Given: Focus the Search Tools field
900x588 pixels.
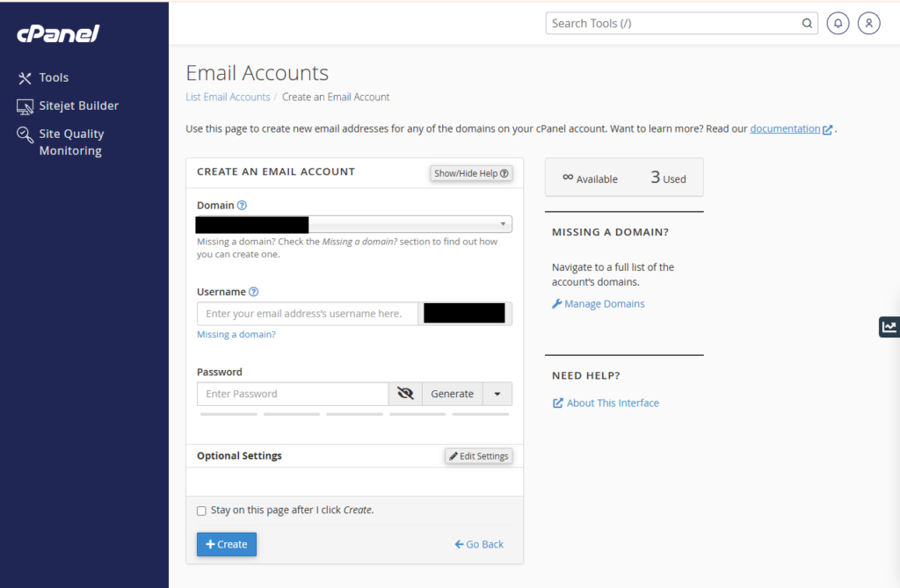Looking at the screenshot, I should 681,24.
